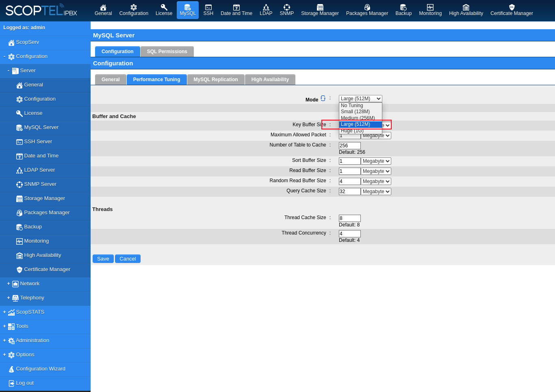Switch to MySQL Replication tab

coord(216,80)
